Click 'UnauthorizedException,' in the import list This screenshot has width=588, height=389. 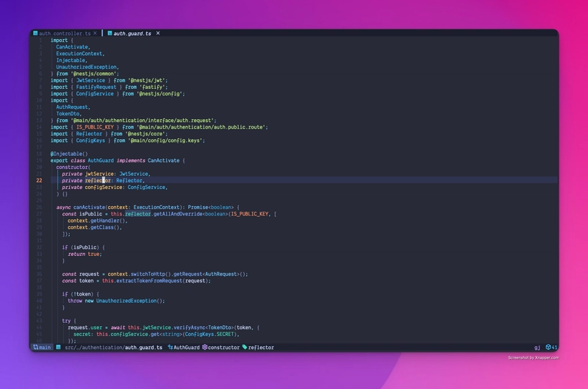[87, 67]
